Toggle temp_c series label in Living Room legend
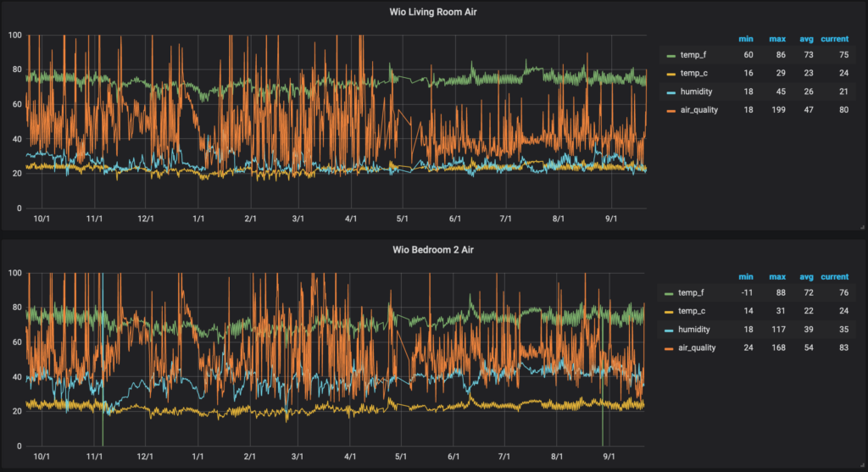Viewport: 868px width, 472px height. 693,74
